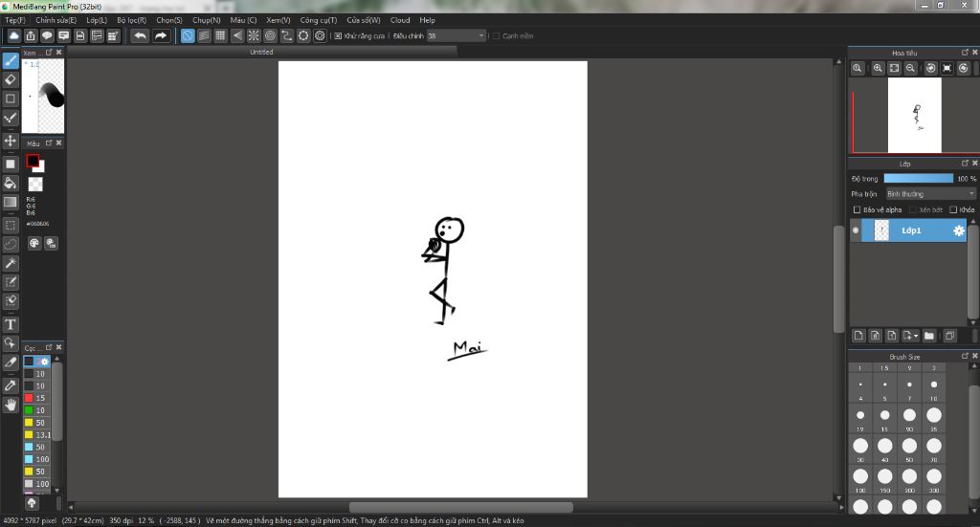This screenshot has width=980, height=527.
Task: Open snap settings gear in toolbar
Action: (320, 35)
